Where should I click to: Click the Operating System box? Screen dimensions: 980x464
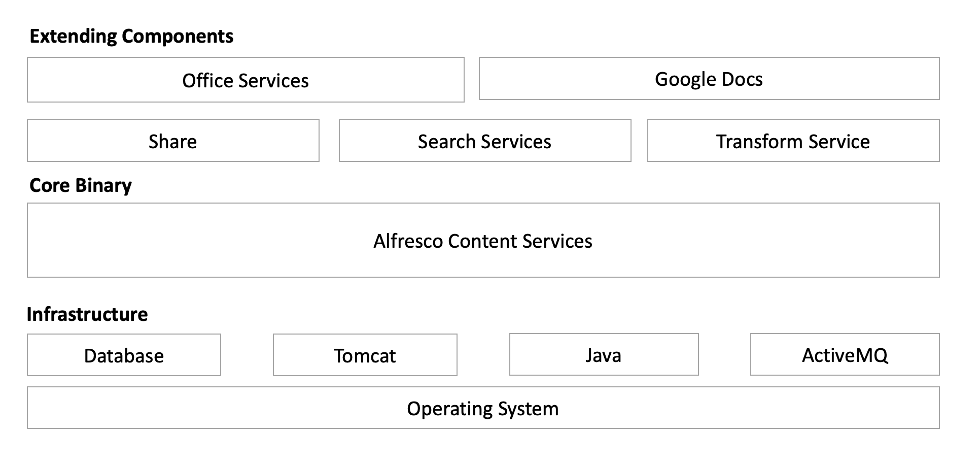click(483, 408)
